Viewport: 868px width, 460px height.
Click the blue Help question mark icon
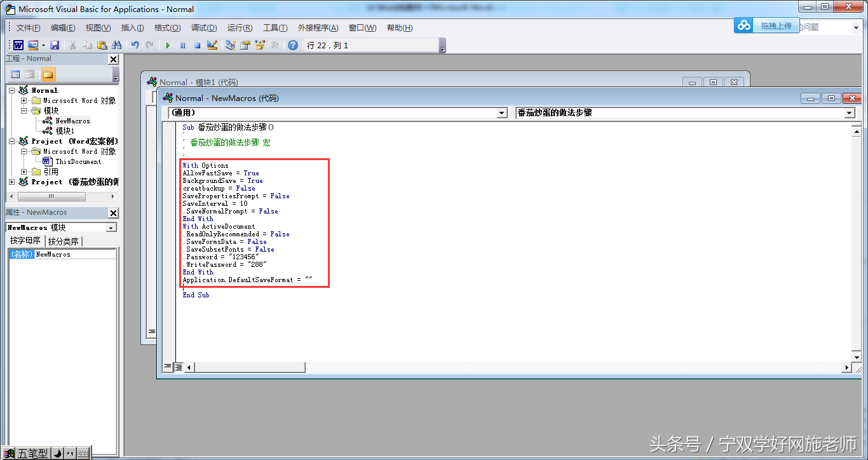[292, 45]
